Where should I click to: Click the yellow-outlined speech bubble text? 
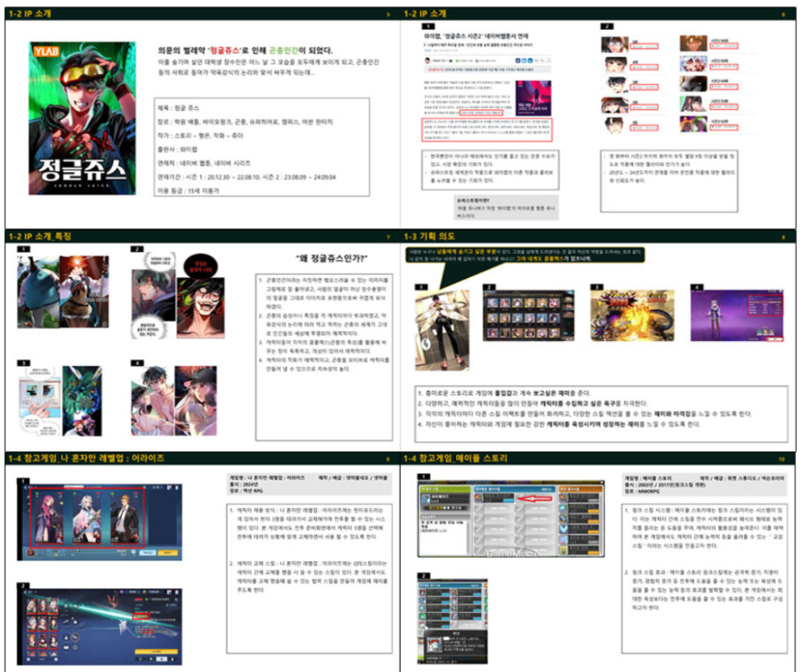pyautogui.click(x=524, y=255)
